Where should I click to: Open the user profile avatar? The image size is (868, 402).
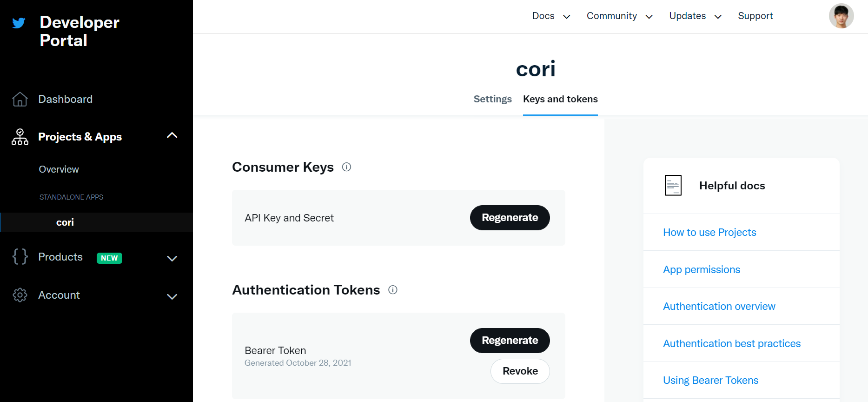pyautogui.click(x=841, y=16)
